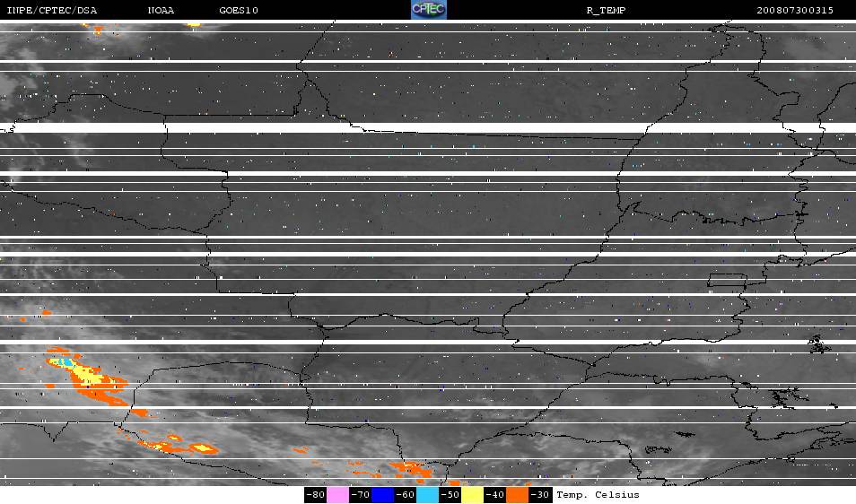Viewport: 856px width, 504px height.
Task: Select the blue -70 legend swatch
Action: click(382, 495)
